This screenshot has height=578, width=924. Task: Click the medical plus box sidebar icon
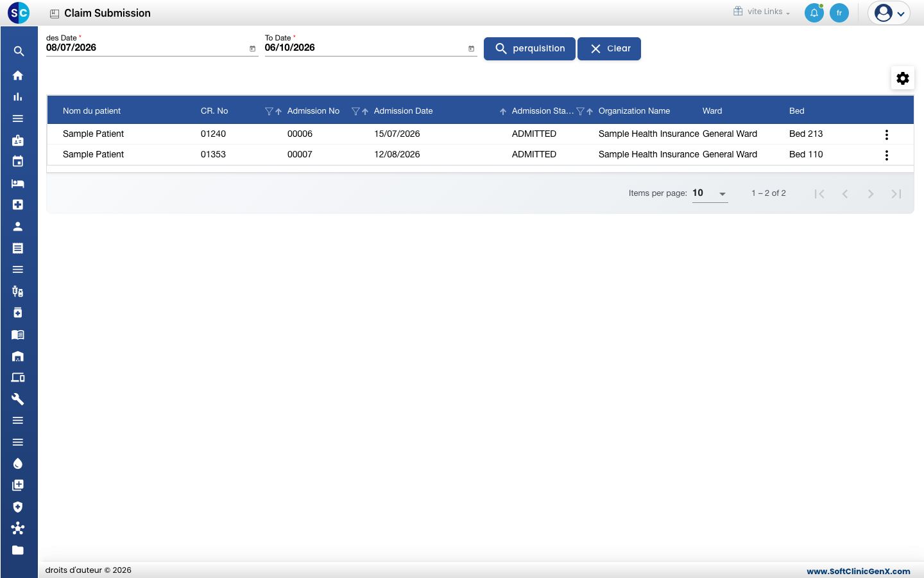[18, 205]
